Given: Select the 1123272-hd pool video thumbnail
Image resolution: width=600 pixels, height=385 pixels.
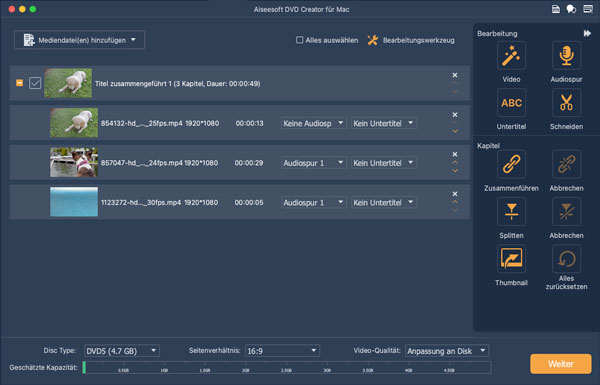Looking at the screenshot, I should click(74, 202).
